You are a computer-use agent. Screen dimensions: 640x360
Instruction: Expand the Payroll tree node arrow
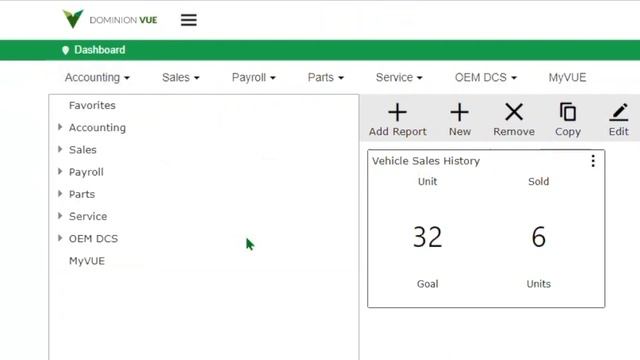(x=60, y=171)
